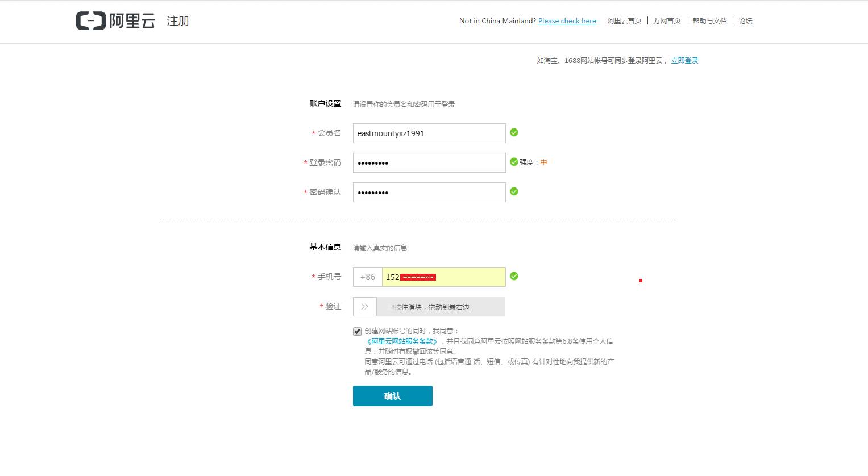Click the 注册 page title text
Screen dimensions: 868x476
[178, 21]
